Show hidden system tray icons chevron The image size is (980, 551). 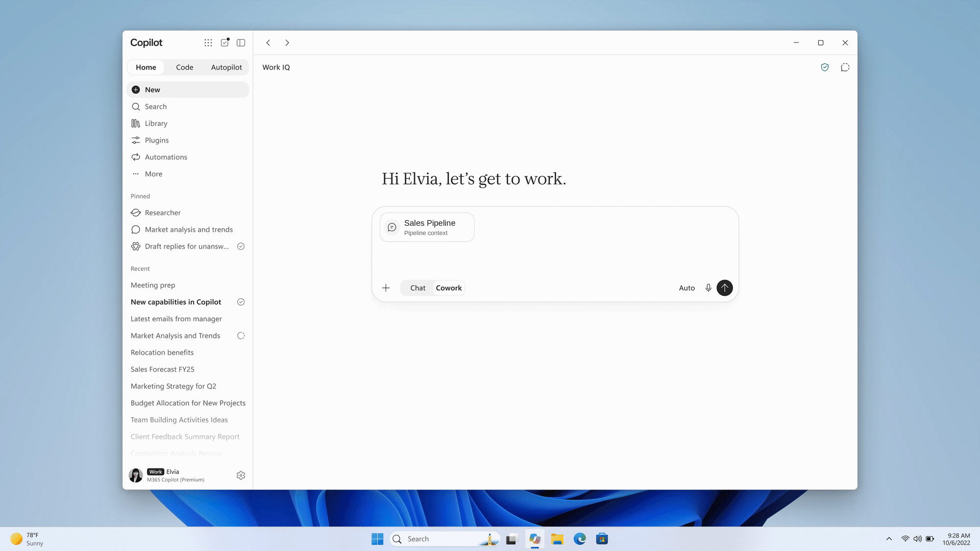(889, 539)
